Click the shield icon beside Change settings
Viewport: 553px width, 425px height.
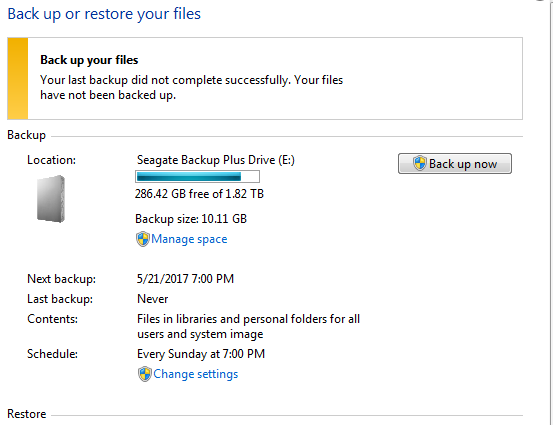pyautogui.click(x=145, y=374)
